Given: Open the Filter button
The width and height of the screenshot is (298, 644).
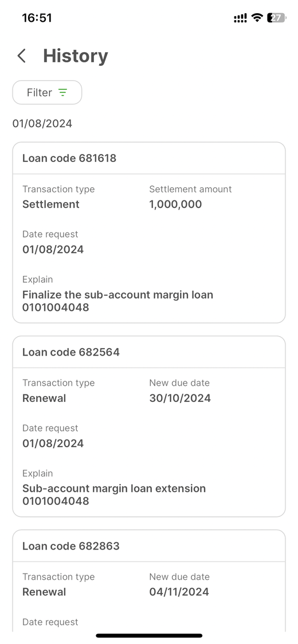Looking at the screenshot, I should [x=47, y=92].
